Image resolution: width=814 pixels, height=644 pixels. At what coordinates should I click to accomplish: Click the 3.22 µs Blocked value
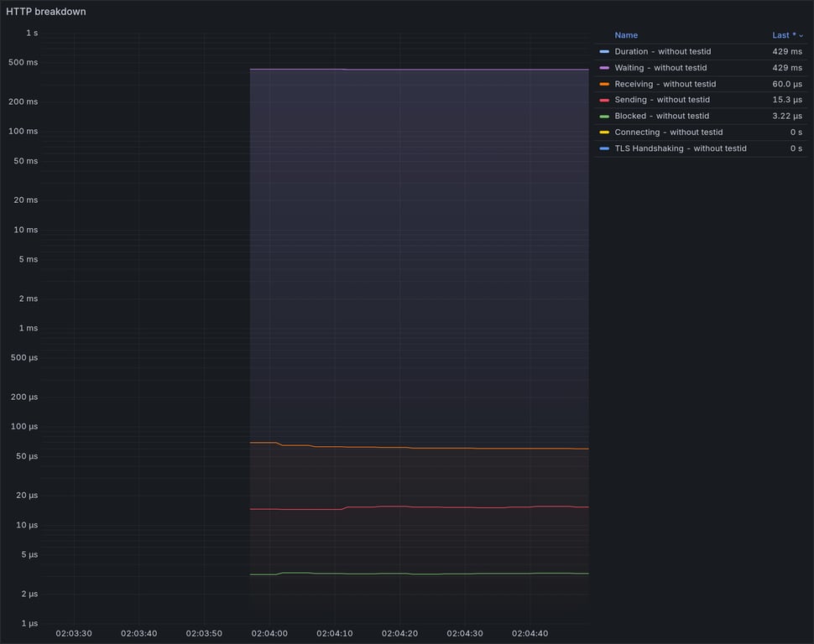point(787,116)
